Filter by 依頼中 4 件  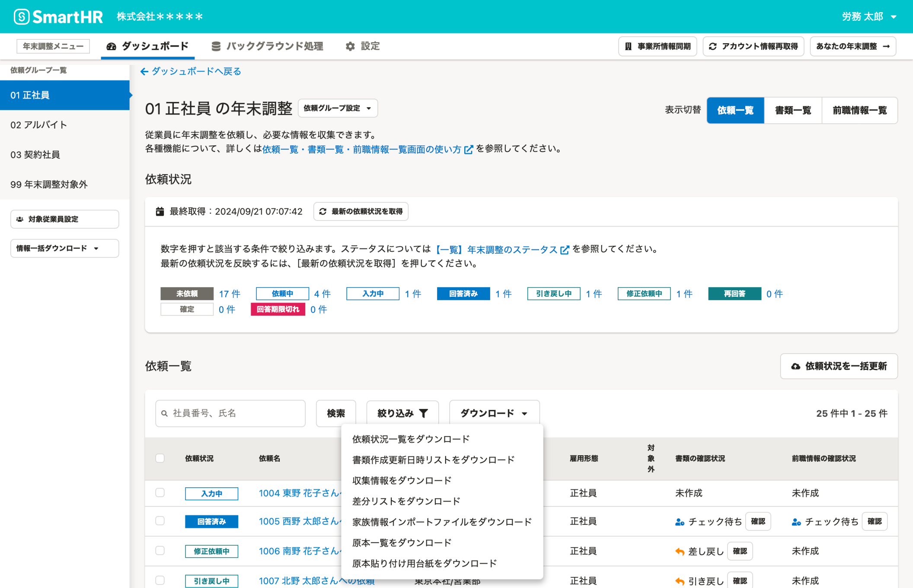pyautogui.click(x=322, y=294)
